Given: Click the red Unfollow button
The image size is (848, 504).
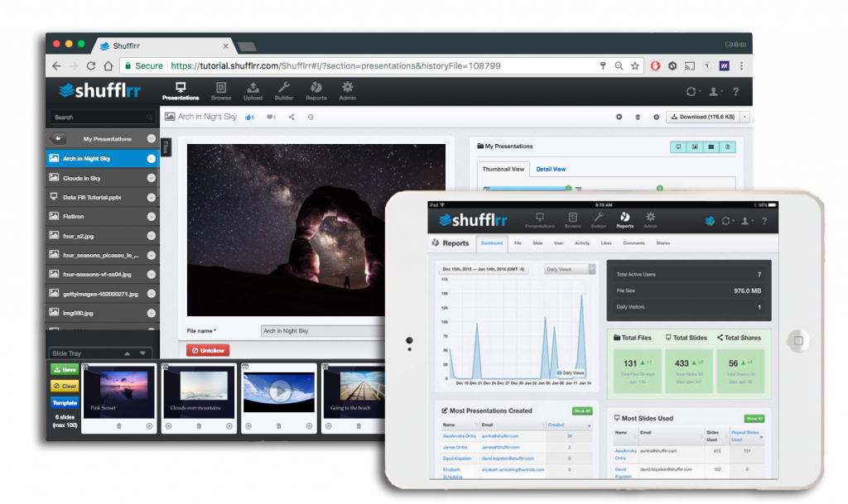Looking at the screenshot, I should coord(208,350).
